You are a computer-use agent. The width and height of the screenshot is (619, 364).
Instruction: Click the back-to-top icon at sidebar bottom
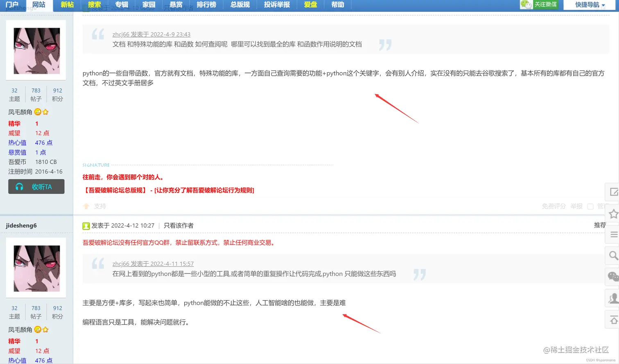coord(613,319)
